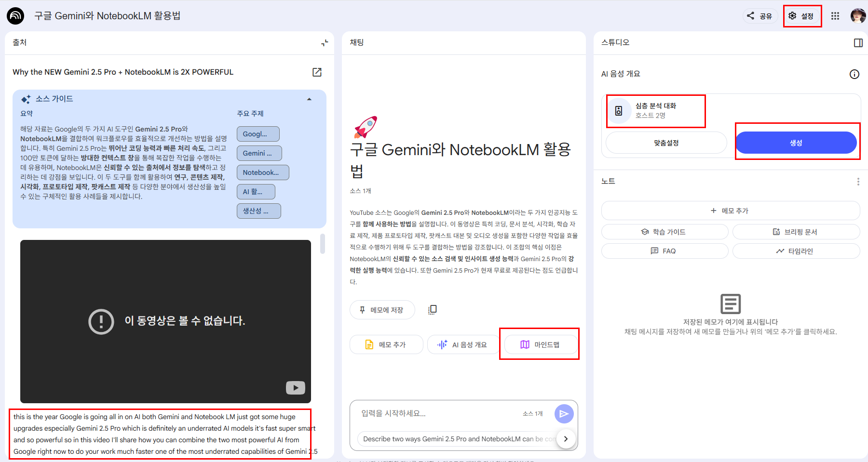Click the AI 음성 개요 info icon
This screenshot has width=868, height=462.
pyautogui.click(x=854, y=74)
